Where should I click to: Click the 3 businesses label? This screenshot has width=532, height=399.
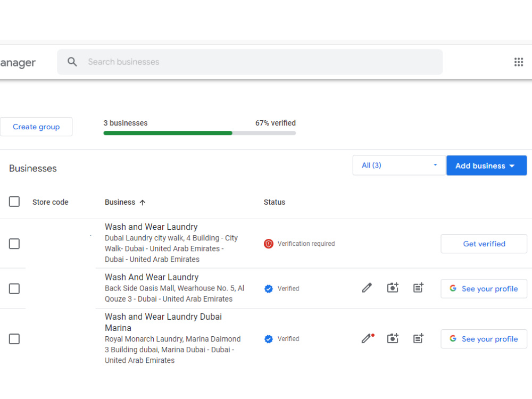click(x=126, y=123)
